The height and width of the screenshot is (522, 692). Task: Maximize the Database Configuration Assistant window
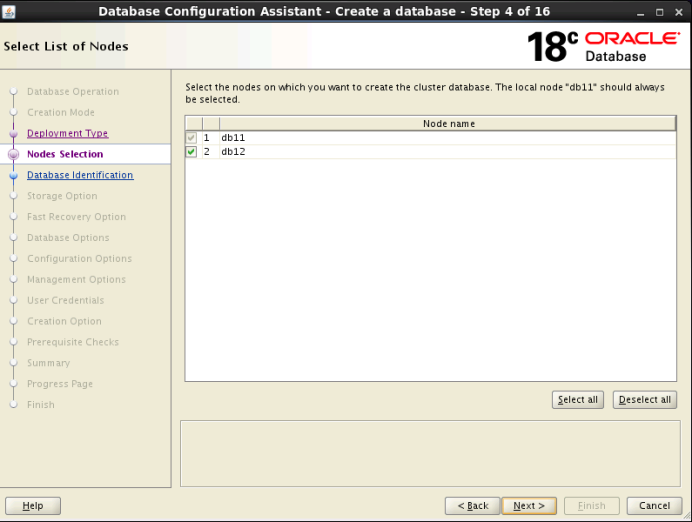tap(660, 12)
